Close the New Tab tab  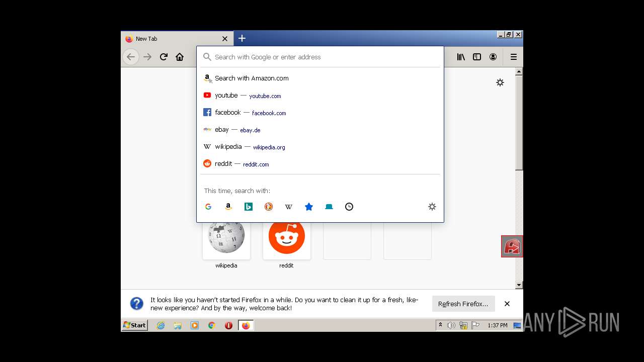[x=225, y=39]
